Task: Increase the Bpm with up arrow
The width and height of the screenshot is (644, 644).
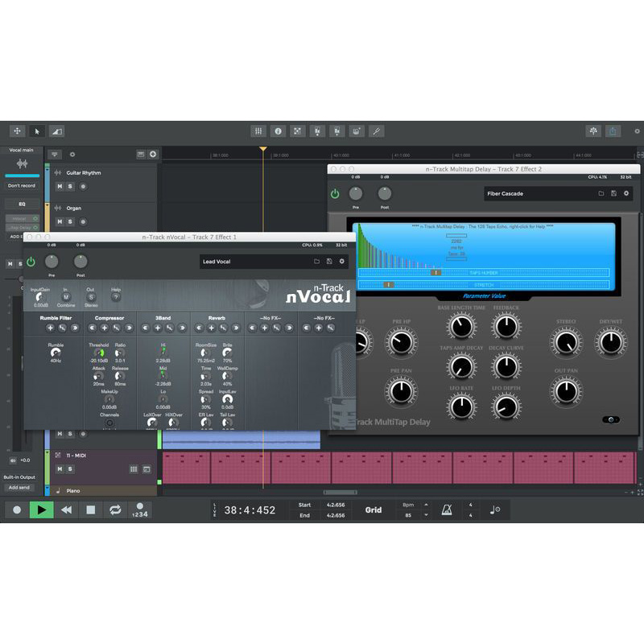Action: tap(426, 505)
